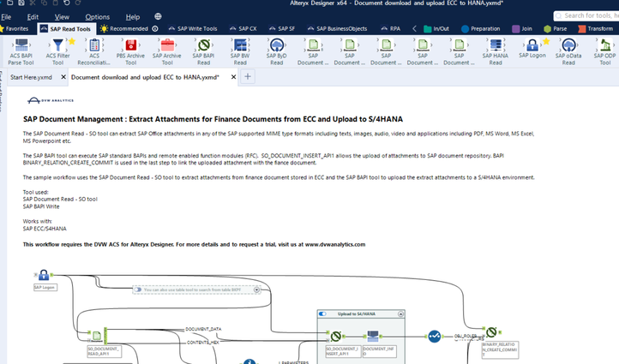This screenshot has width=619, height=364.
Task: Select the SO_DOCUMENT_READ_API1 document tool on canvas
Action: [97, 336]
